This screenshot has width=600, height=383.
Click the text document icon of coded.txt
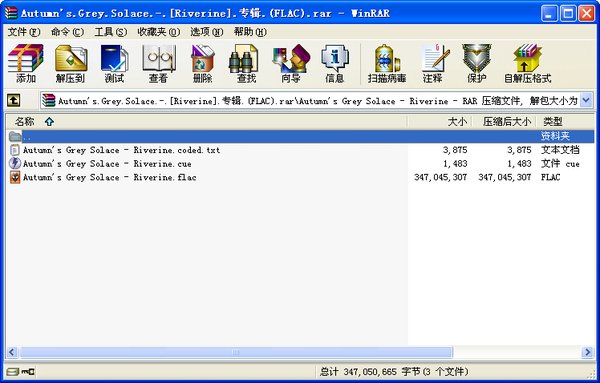(15, 150)
